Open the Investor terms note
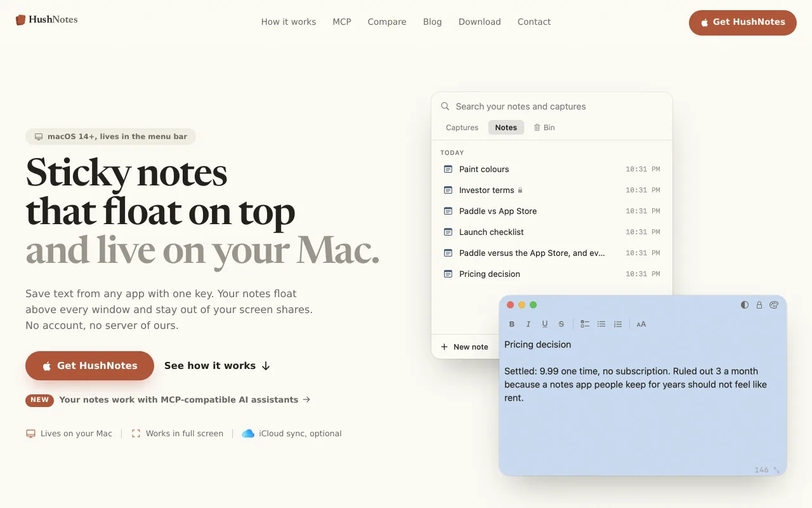812x508 pixels. [551, 190]
